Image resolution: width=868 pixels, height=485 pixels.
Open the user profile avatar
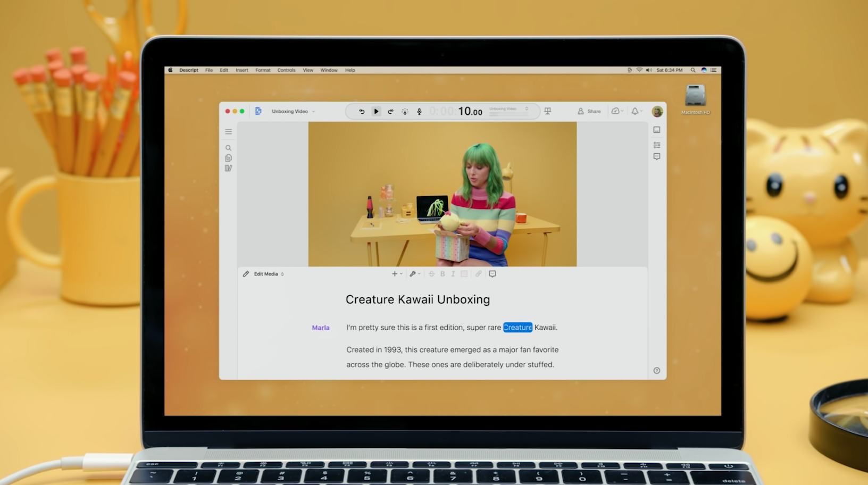[x=657, y=111]
